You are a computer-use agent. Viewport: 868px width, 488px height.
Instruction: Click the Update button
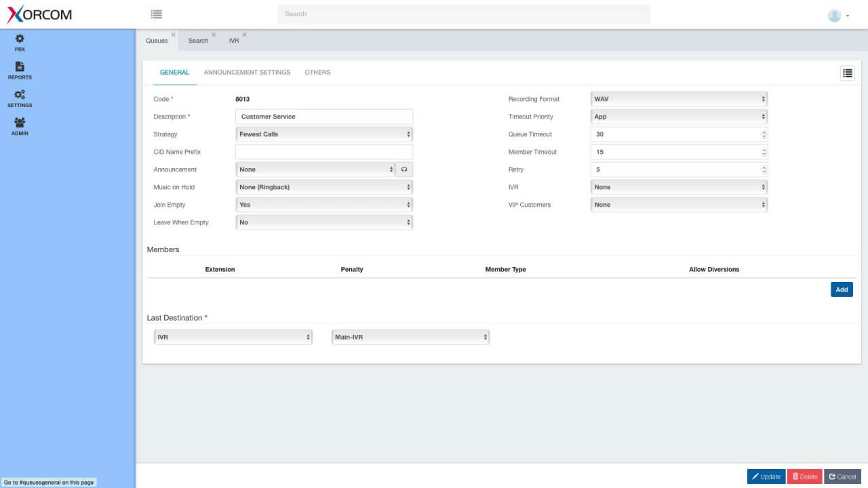pyautogui.click(x=766, y=476)
